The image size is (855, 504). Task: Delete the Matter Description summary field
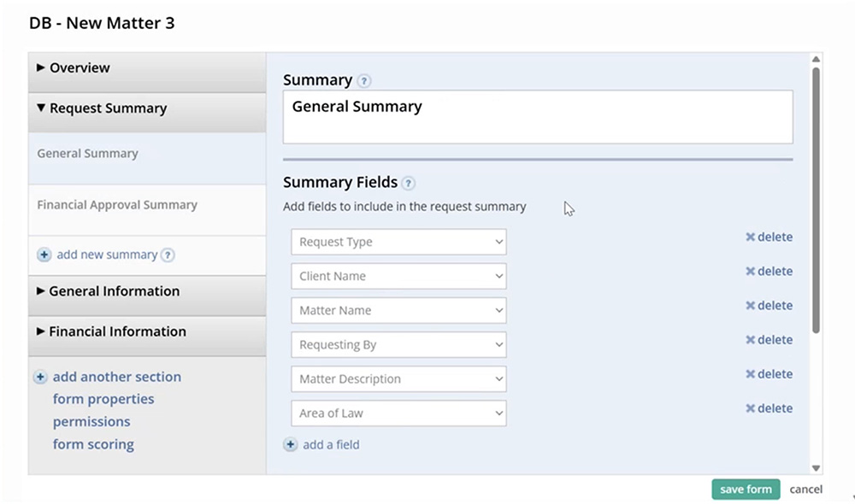click(x=769, y=374)
